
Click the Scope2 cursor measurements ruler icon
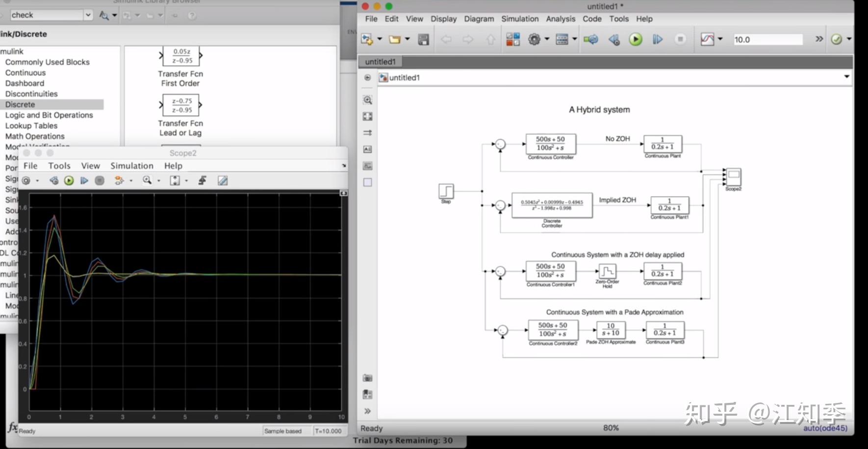[x=223, y=180]
